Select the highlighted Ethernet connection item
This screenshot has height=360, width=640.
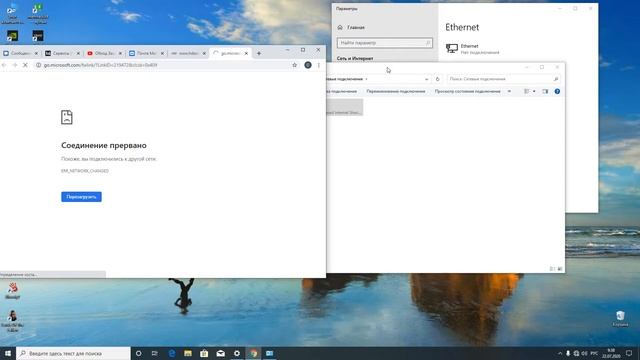344,107
